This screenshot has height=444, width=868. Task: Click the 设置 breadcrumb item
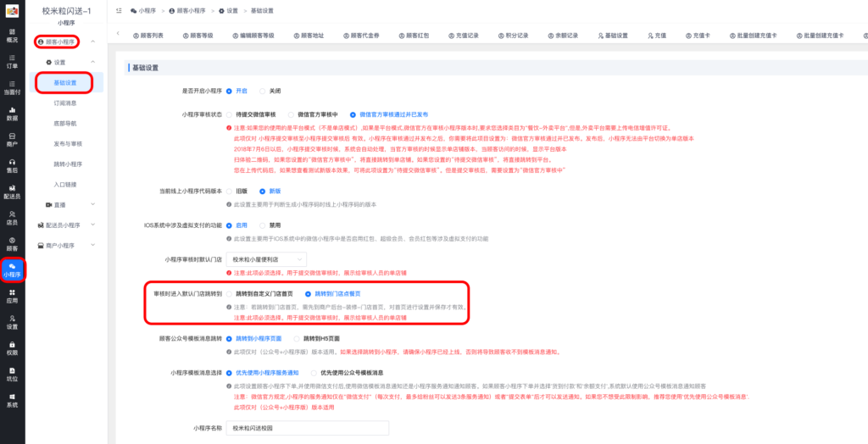click(229, 11)
